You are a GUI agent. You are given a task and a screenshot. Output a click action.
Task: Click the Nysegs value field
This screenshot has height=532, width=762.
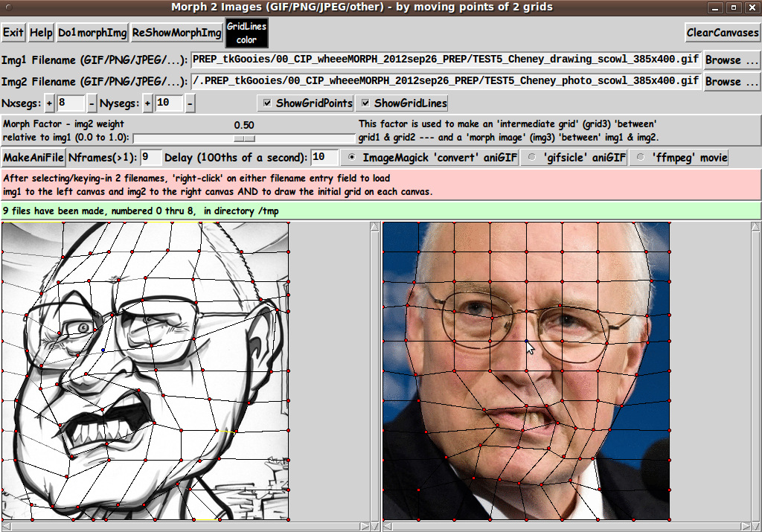click(169, 103)
